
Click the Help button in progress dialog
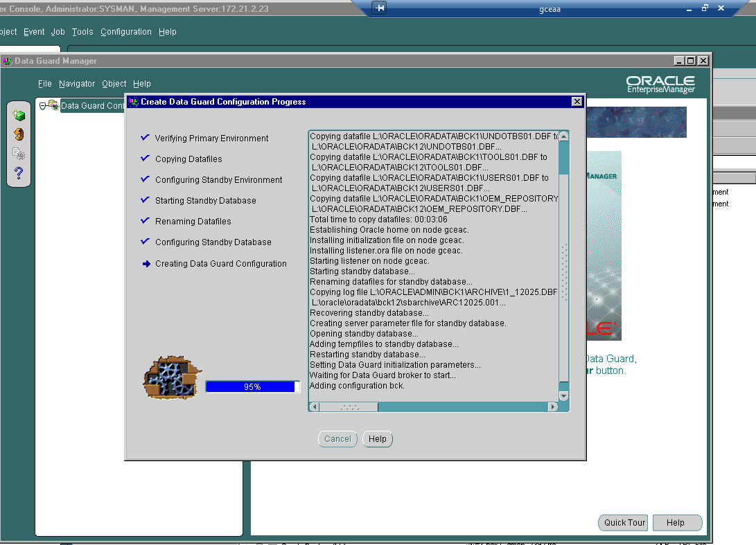[x=378, y=439]
